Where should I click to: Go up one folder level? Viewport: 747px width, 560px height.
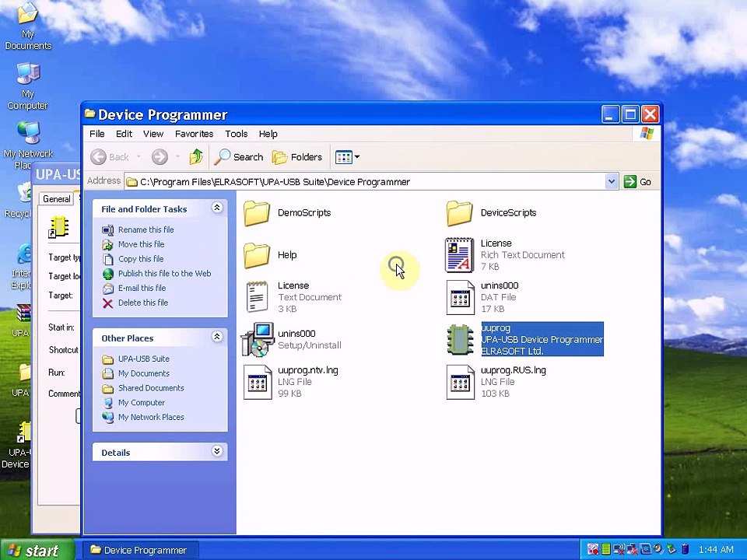tap(196, 156)
